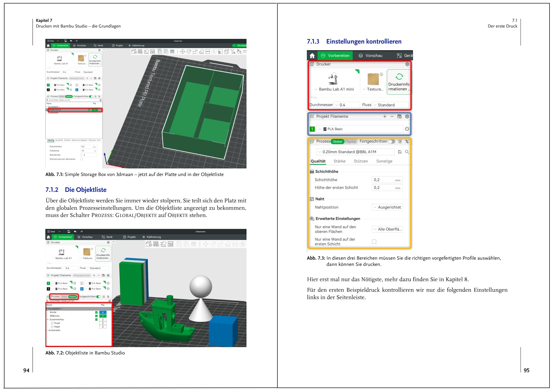The image size is (554, 392).
Task: Click 'Höhe der ersten Schicht' input field
Action: [x=387, y=188]
